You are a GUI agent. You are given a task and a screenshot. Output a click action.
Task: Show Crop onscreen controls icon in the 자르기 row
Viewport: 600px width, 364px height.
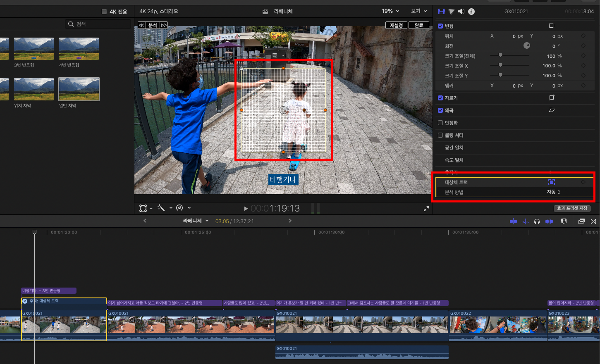tap(551, 98)
